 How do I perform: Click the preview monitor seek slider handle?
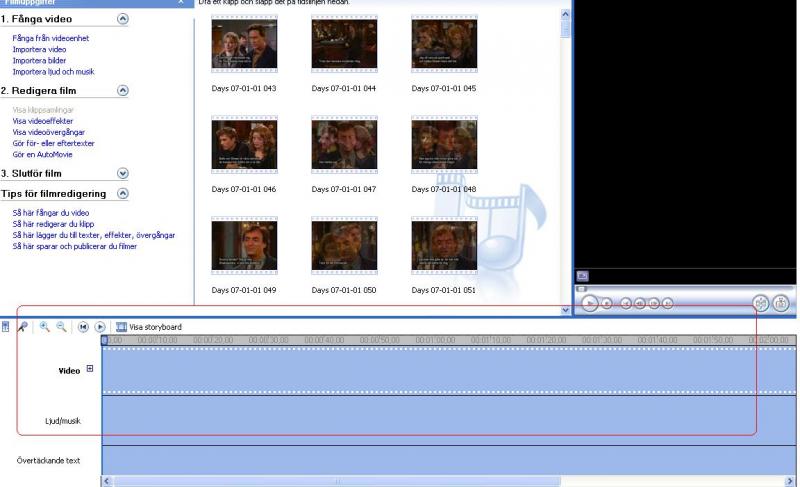(581, 289)
